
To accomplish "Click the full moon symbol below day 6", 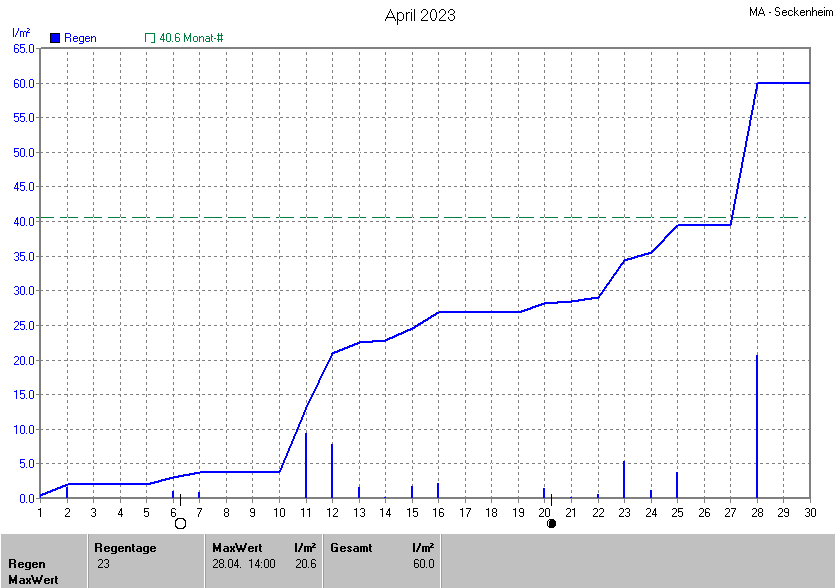I will point(180,523).
